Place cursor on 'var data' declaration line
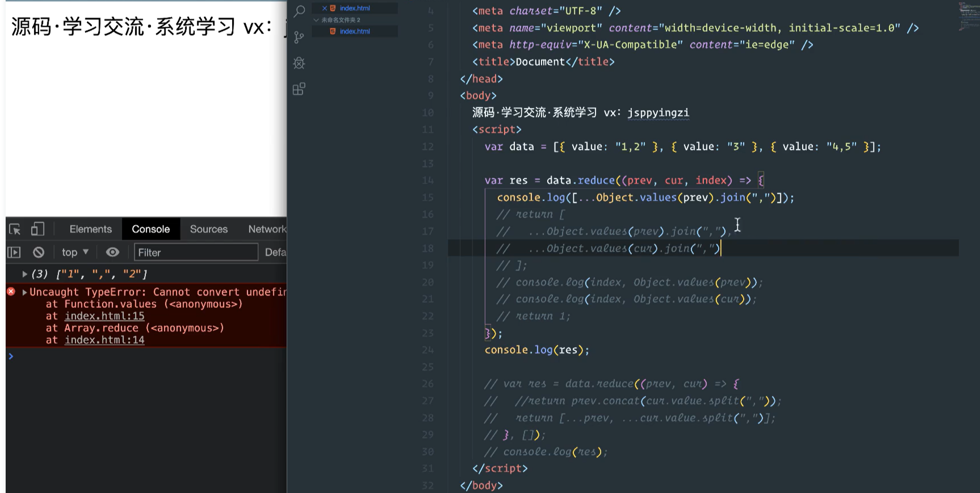 coord(682,147)
